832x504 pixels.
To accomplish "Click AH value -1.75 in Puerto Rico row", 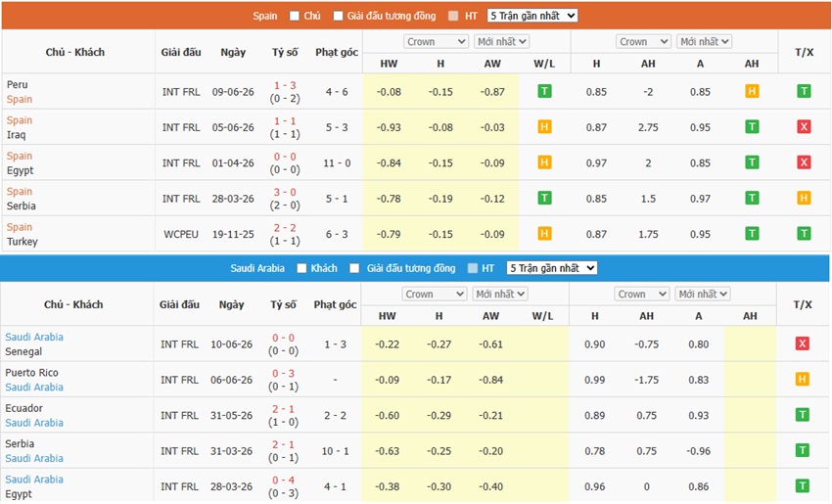I will tap(646, 380).
